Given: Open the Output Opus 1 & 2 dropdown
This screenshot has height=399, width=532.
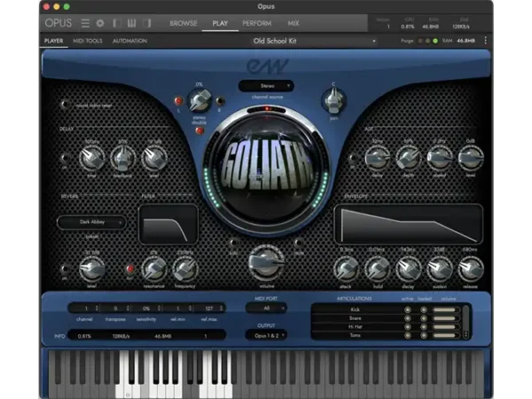Looking at the screenshot, I should 266,335.
